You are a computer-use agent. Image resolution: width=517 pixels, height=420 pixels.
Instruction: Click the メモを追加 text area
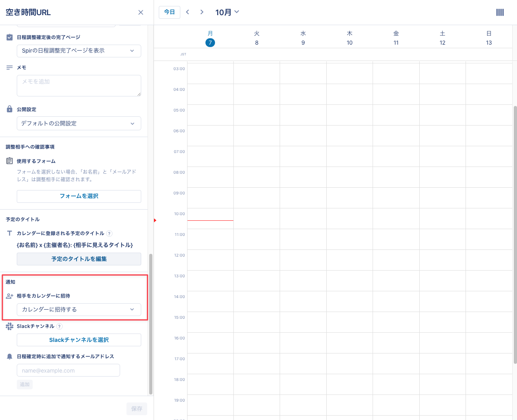coord(79,86)
